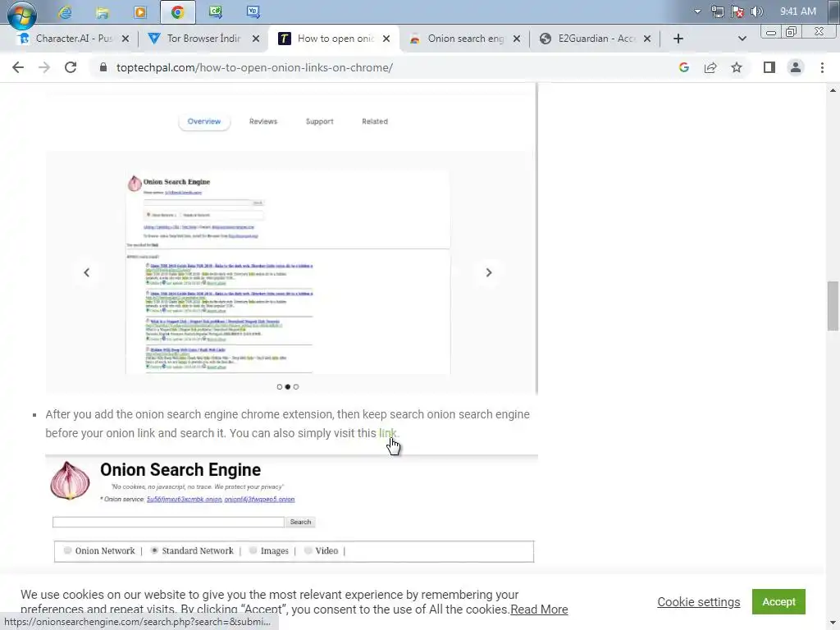Show next carousel screenshot arrow

pyautogui.click(x=489, y=272)
